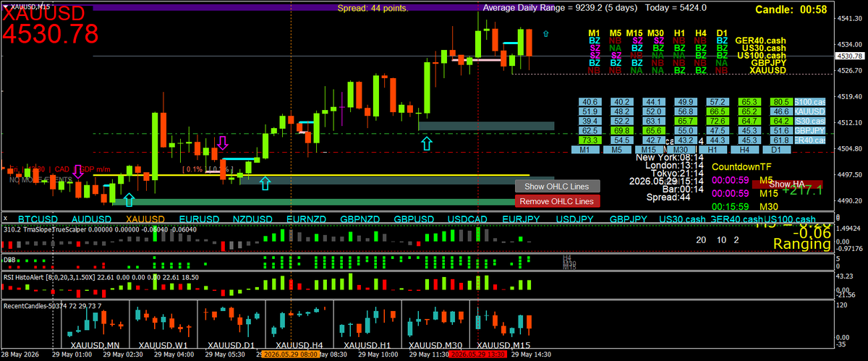Click the small cyan up arrow right of the last candle

pos(545,33)
